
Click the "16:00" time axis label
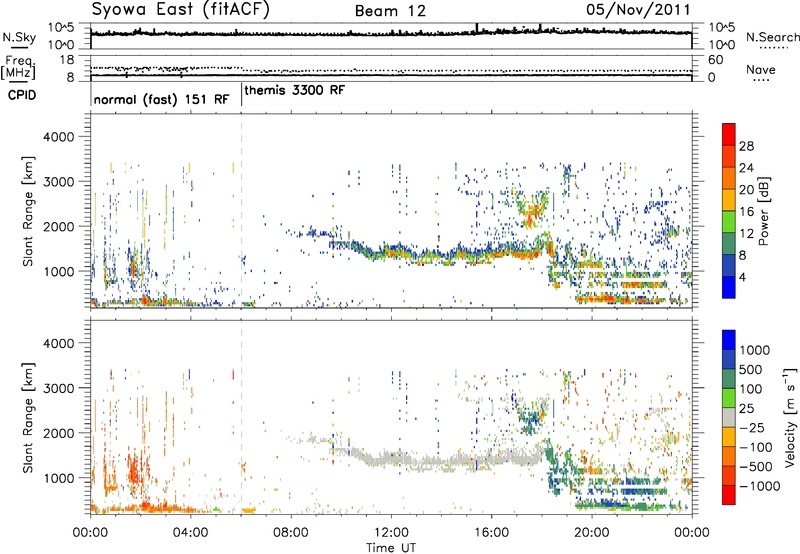click(491, 532)
